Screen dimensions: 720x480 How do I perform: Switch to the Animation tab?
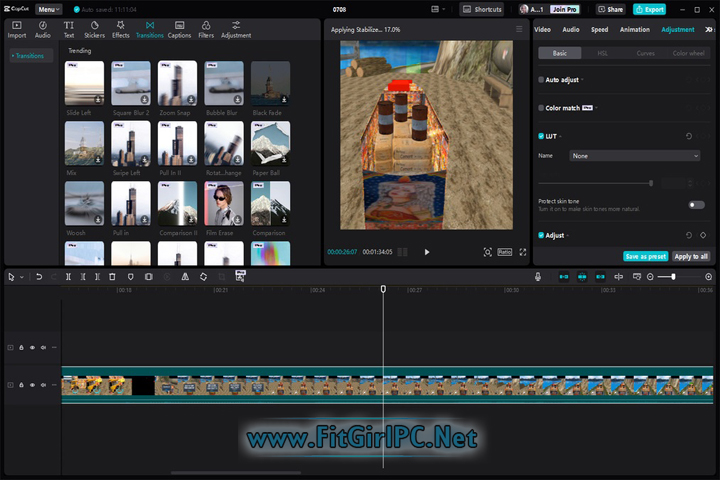click(634, 30)
